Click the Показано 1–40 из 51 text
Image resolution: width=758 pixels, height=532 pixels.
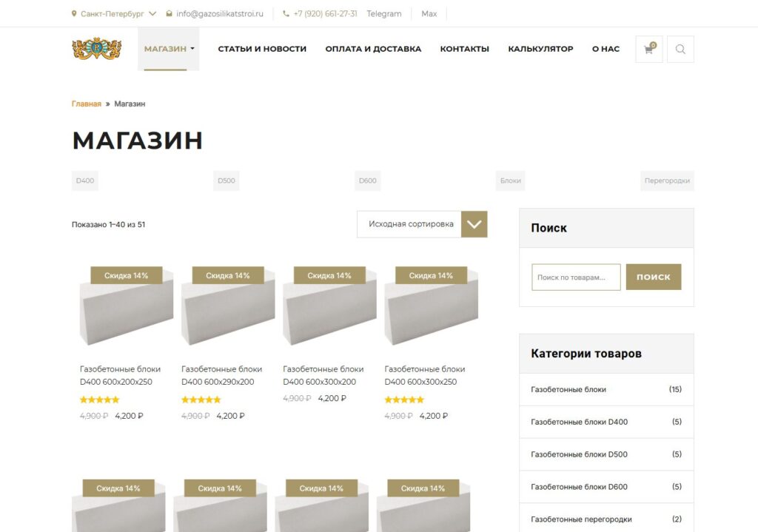coord(108,224)
